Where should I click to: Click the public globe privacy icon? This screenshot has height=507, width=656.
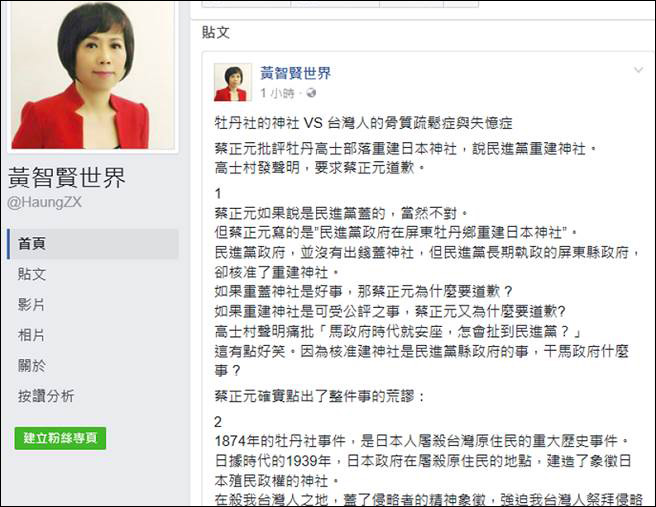[x=311, y=93]
